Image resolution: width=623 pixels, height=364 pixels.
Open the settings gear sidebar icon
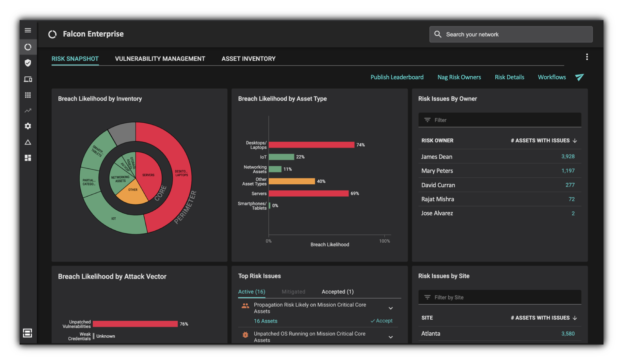(28, 126)
